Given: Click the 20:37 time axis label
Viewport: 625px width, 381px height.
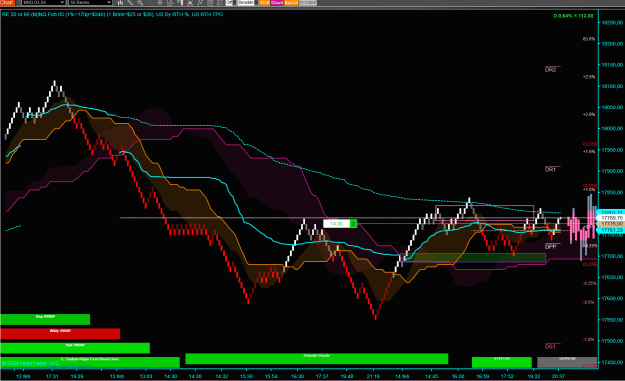Looking at the screenshot, I should pos(558,376).
